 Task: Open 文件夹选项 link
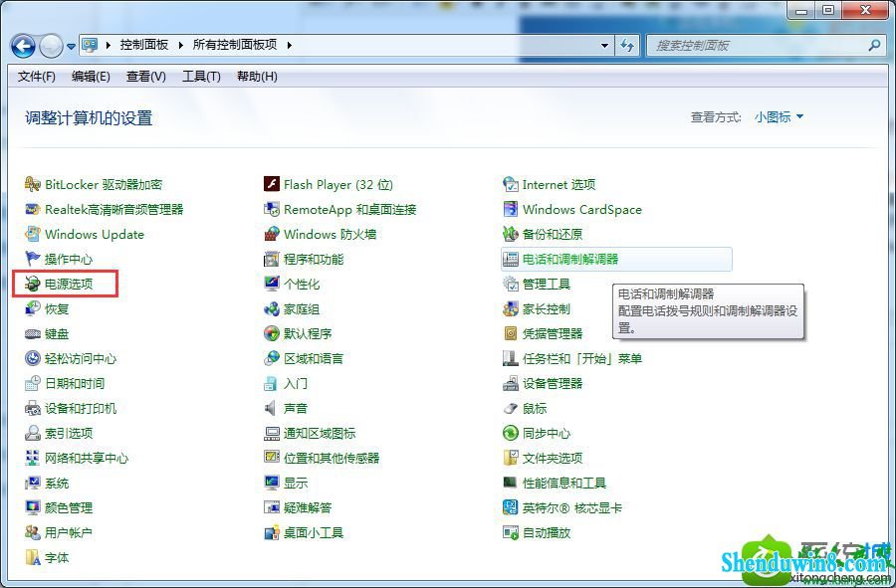click(x=552, y=458)
